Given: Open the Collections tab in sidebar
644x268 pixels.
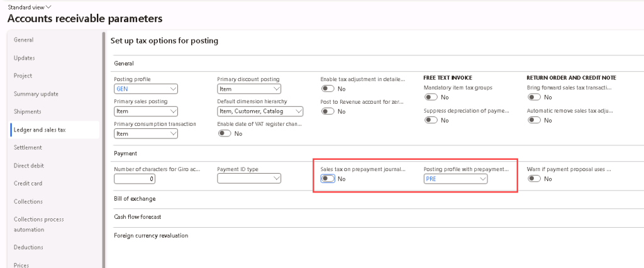Looking at the screenshot, I should point(28,202).
